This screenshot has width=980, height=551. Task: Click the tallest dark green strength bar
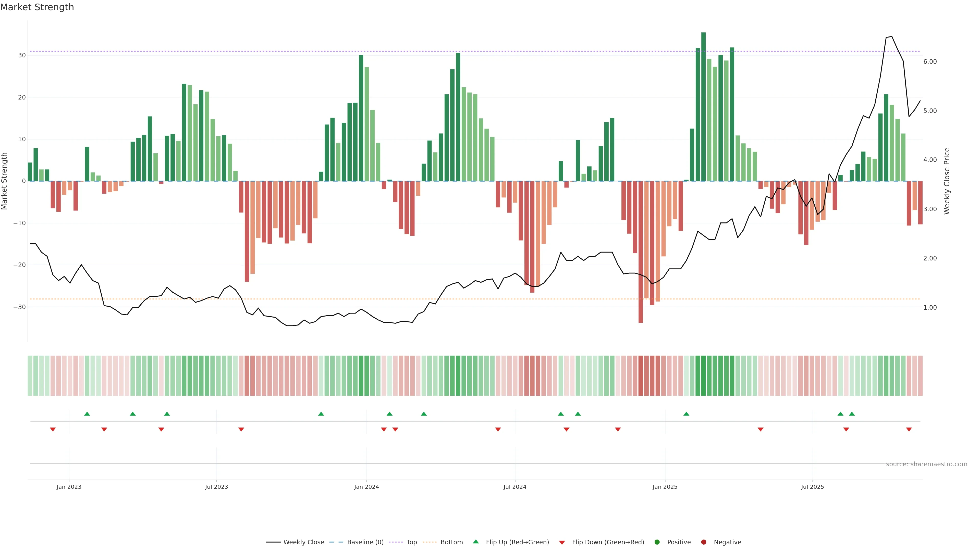[x=703, y=106]
